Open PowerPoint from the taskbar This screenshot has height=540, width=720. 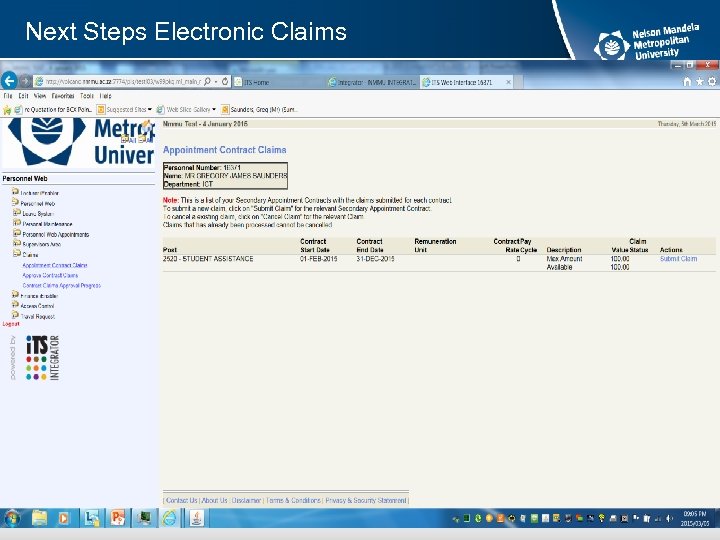(118, 518)
